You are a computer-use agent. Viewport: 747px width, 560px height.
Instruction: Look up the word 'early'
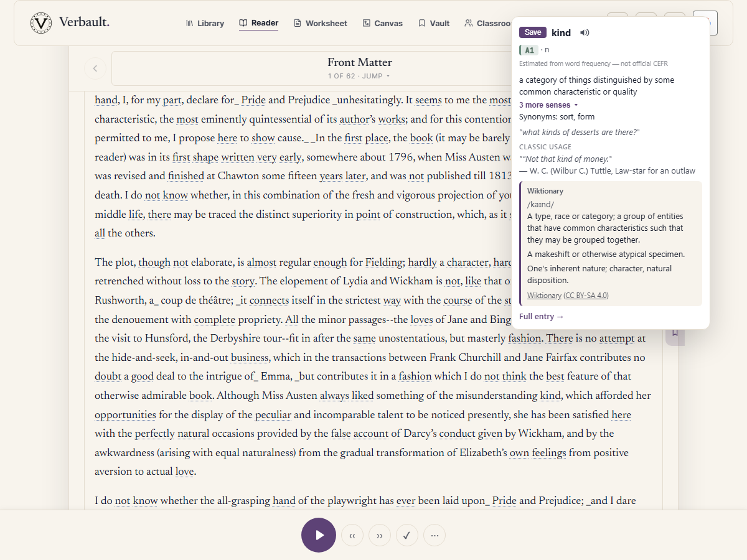click(289, 157)
